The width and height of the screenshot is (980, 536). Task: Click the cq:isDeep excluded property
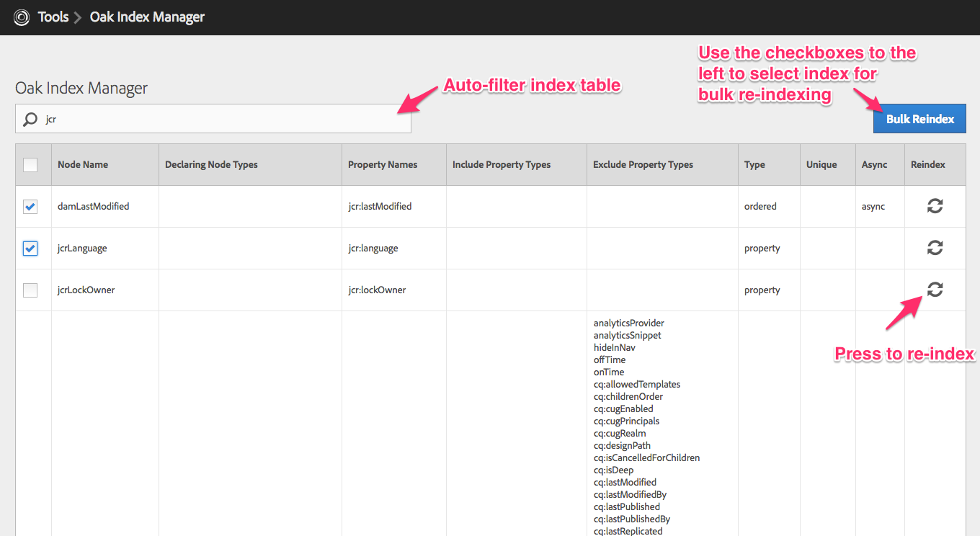614,470
